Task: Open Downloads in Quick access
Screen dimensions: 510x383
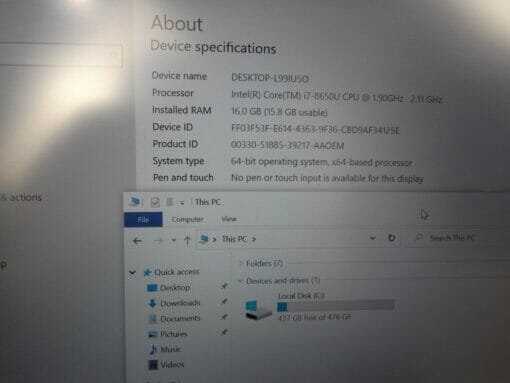Action: [180, 303]
